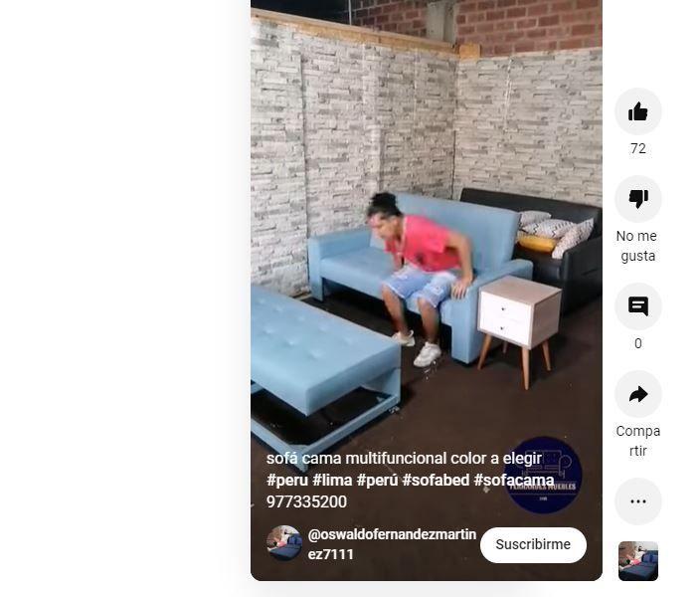Image resolution: width=700 pixels, height=597 pixels.
Task: Click the channel avatar picture
Action: pyautogui.click(x=284, y=543)
